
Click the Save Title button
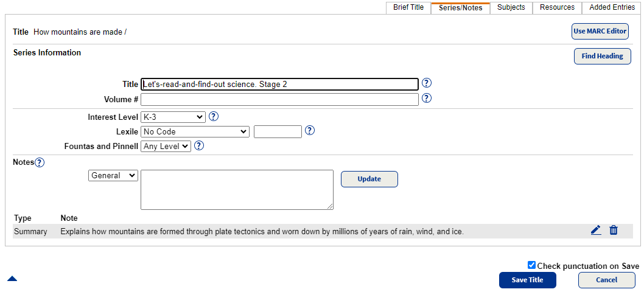point(528,280)
